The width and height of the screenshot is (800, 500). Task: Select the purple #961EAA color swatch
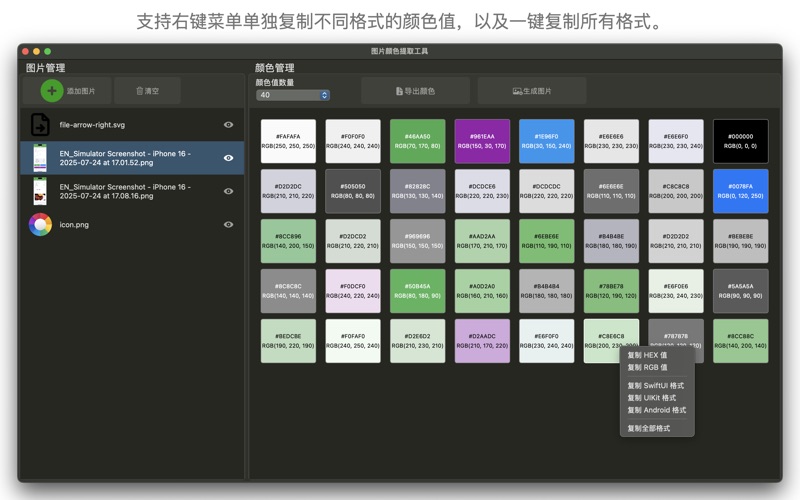click(482, 141)
